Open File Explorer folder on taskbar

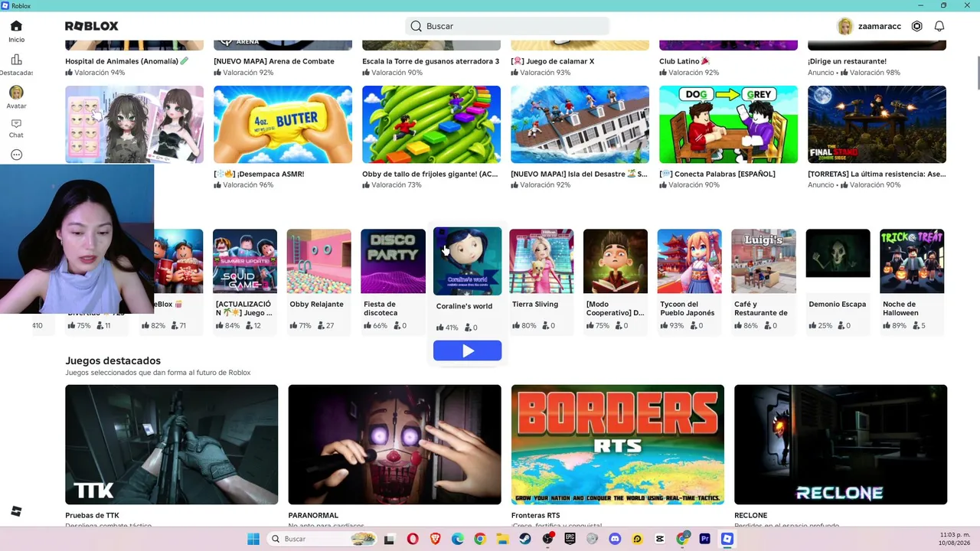pos(502,539)
